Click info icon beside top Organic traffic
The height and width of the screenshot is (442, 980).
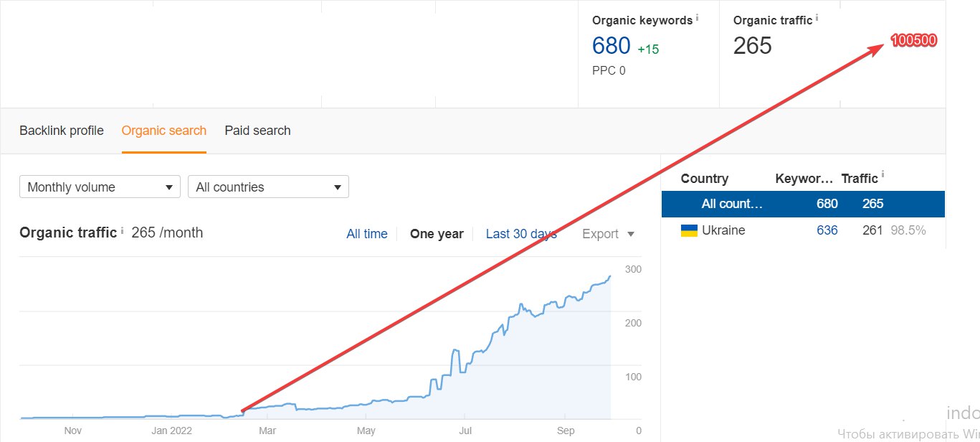pos(817,17)
